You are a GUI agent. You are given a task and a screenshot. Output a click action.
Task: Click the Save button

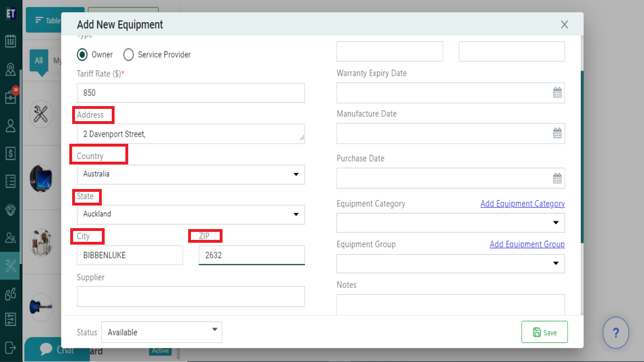pyautogui.click(x=545, y=332)
